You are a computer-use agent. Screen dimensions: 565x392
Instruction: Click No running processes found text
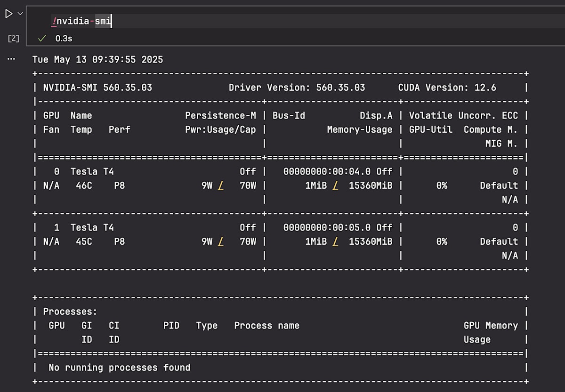click(120, 368)
